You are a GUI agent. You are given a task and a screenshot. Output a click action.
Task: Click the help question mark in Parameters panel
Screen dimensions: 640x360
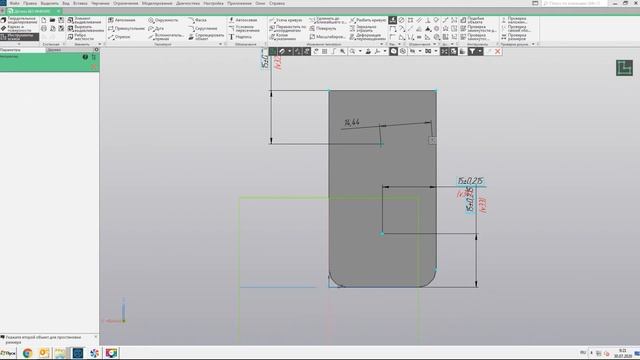pos(85,57)
